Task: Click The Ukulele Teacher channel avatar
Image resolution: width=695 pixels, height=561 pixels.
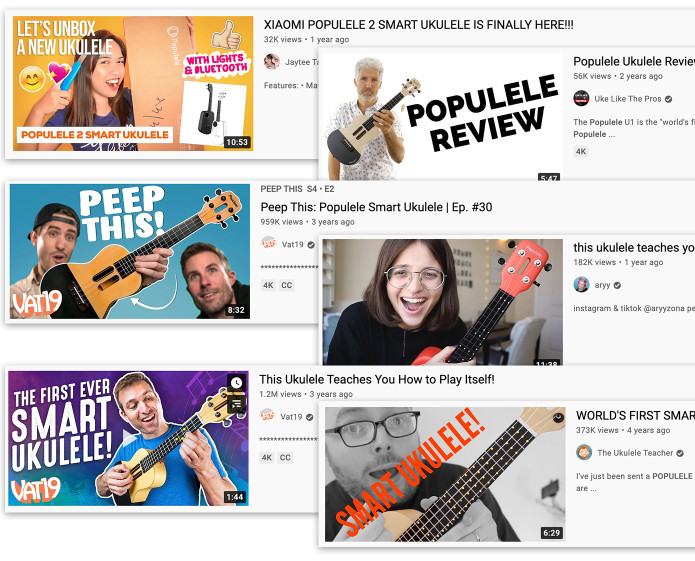Action: pyautogui.click(x=584, y=452)
